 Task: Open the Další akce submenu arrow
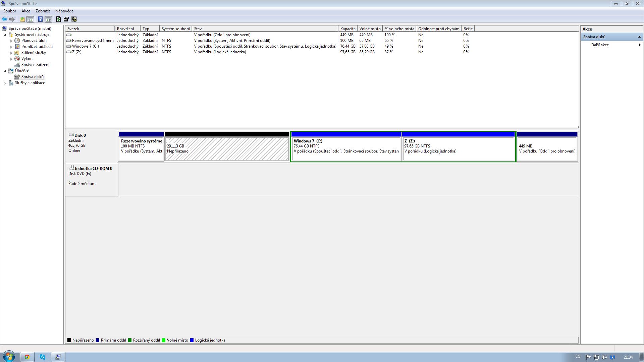click(x=640, y=45)
